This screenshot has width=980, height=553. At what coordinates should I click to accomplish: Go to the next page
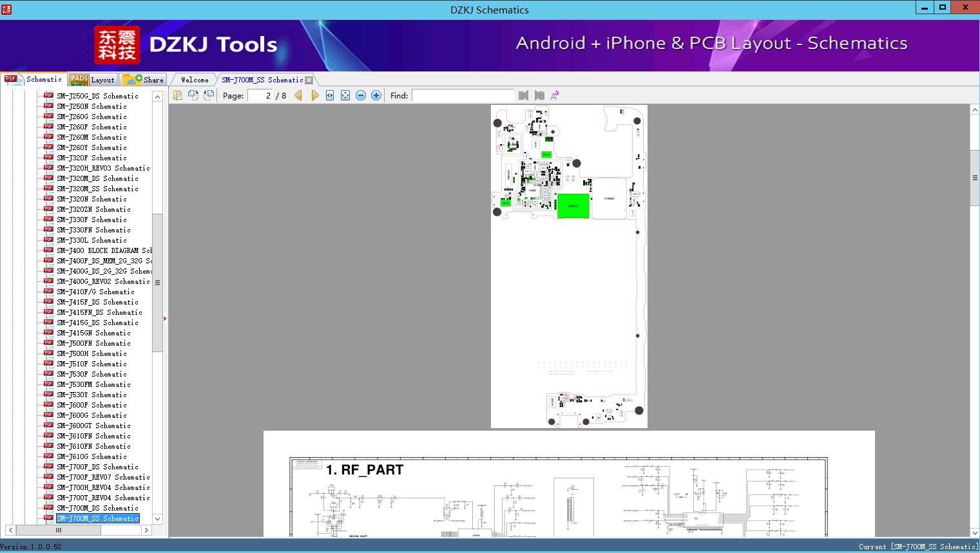[314, 95]
